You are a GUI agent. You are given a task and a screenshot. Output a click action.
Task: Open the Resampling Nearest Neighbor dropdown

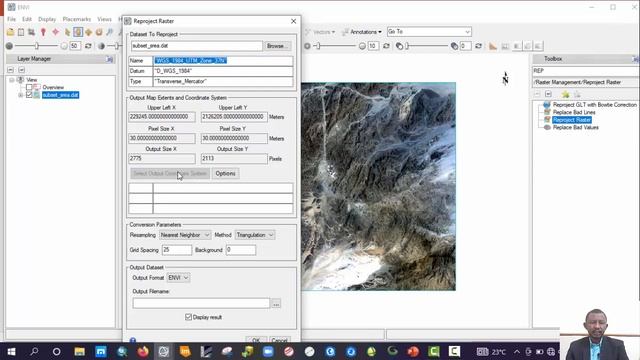pos(185,235)
